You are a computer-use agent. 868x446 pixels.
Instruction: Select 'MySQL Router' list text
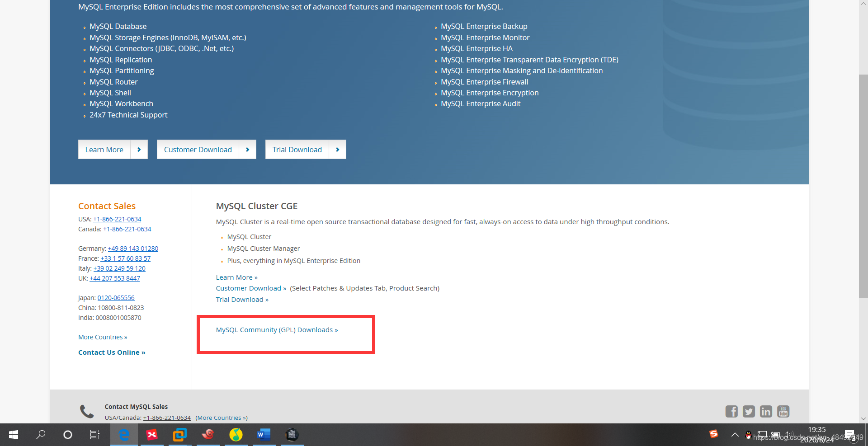point(113,82)
